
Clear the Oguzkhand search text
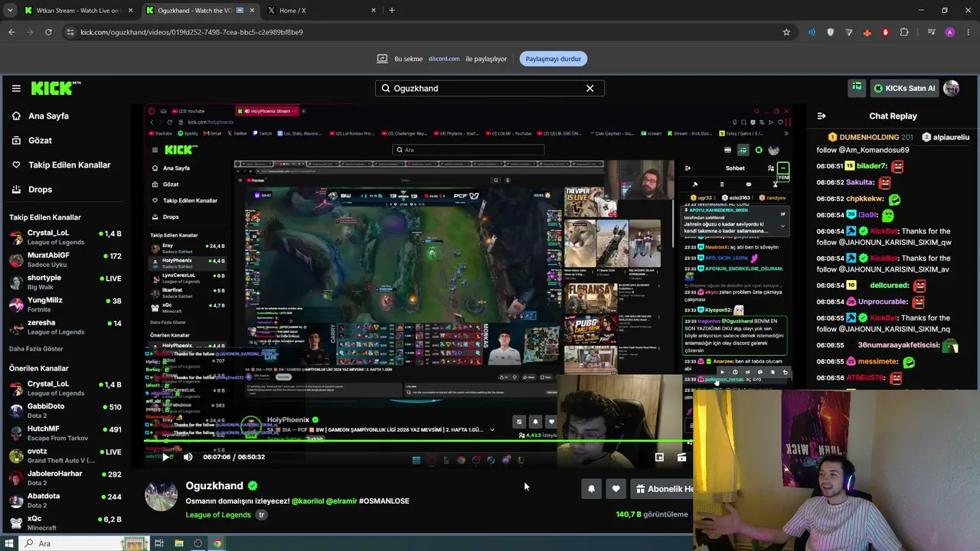pyautogui.click(x=590, y=88)
